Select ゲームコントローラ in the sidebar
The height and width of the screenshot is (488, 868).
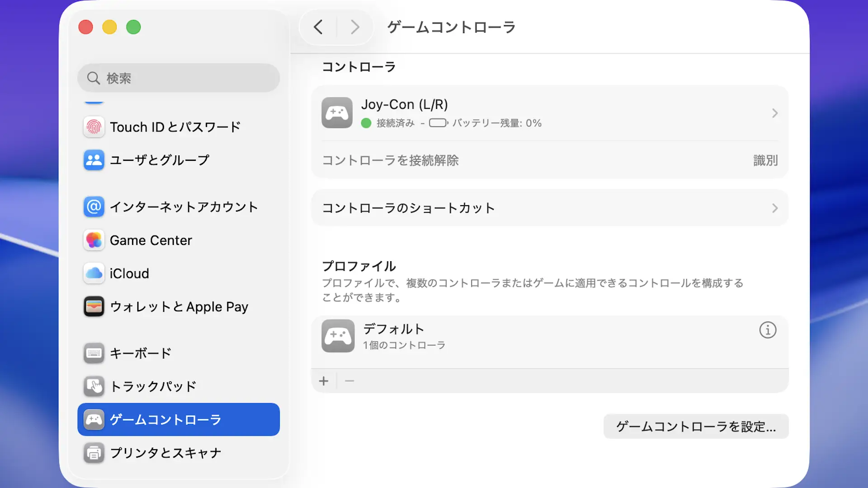tap(178, 419)
